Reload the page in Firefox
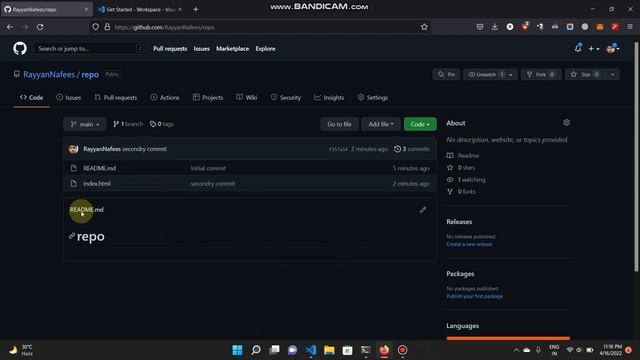640x360 pixels. point(40,27)
